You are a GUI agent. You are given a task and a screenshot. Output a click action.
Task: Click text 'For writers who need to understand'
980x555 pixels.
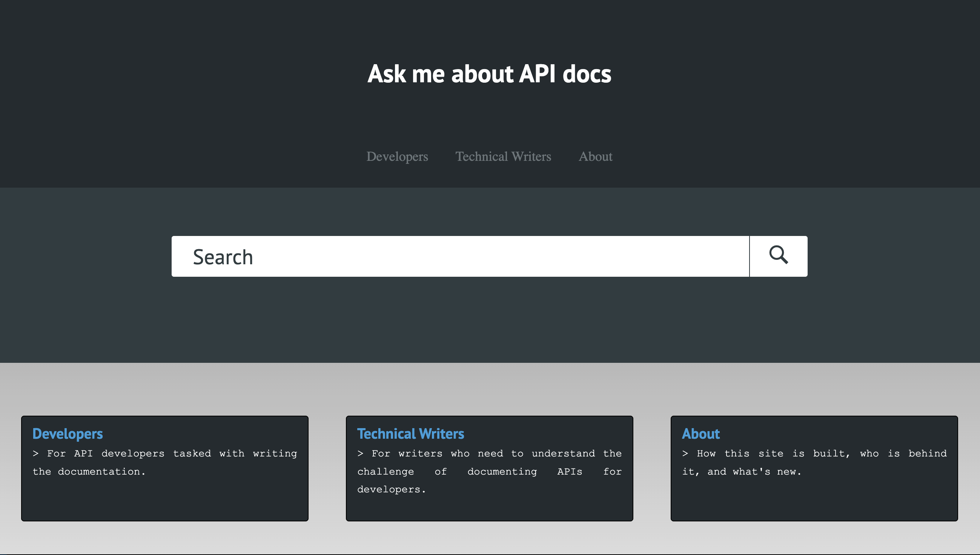pyautogui.click(x=483, y=453)
